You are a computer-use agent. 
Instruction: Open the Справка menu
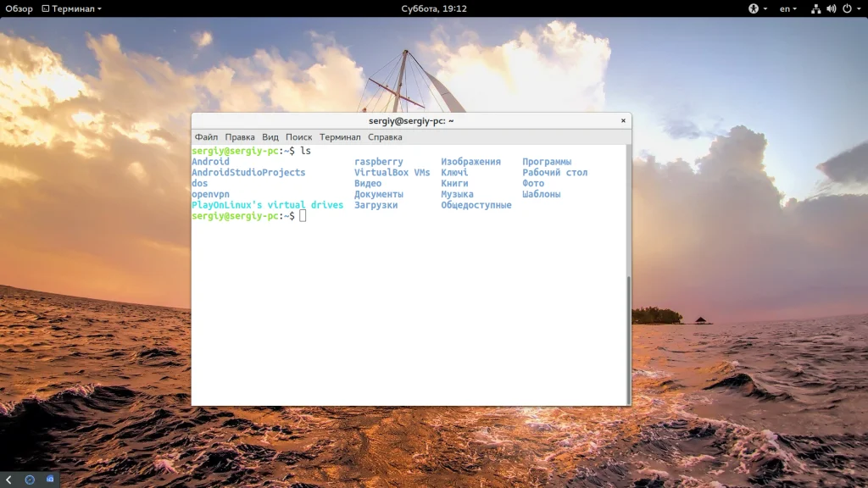pos(385,137)
